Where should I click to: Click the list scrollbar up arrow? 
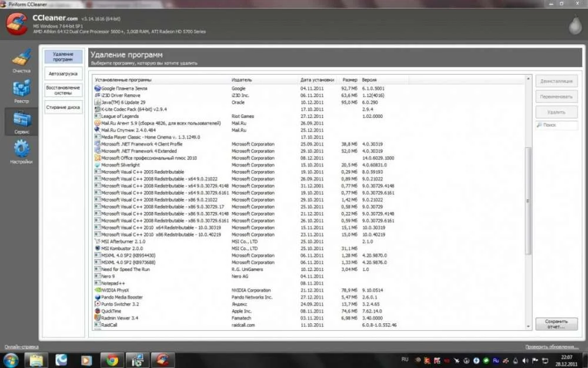click(x=528, y=79)
